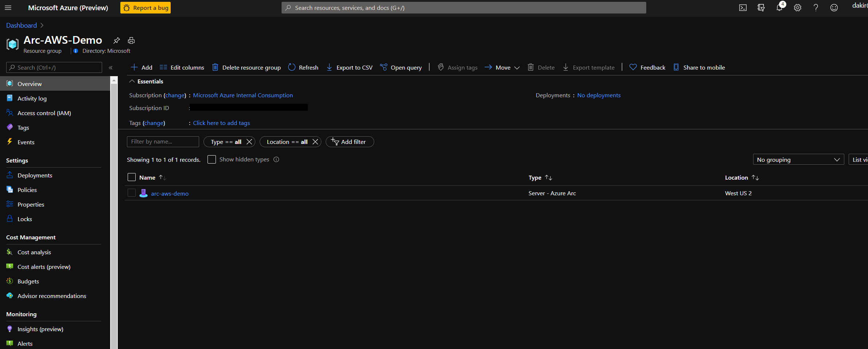Click Share to mobile
This screenshot has height=349, width=868.
pos(699,67)
